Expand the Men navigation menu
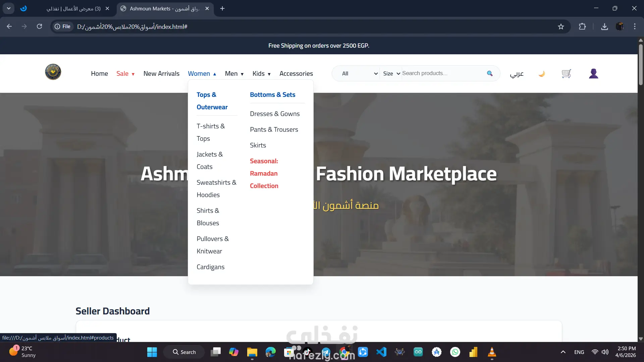Screen dimensions: 644x362 [x=234, y=73]
